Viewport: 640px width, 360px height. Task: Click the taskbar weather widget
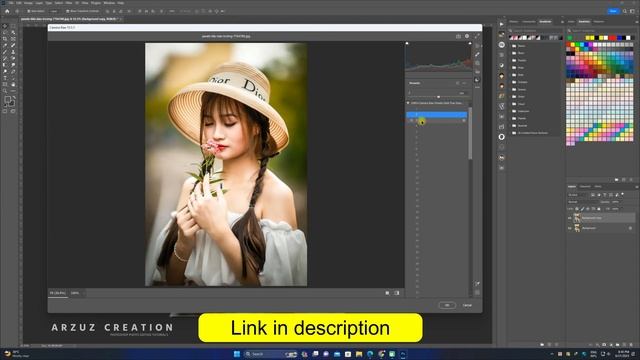[x=16, y=354]
